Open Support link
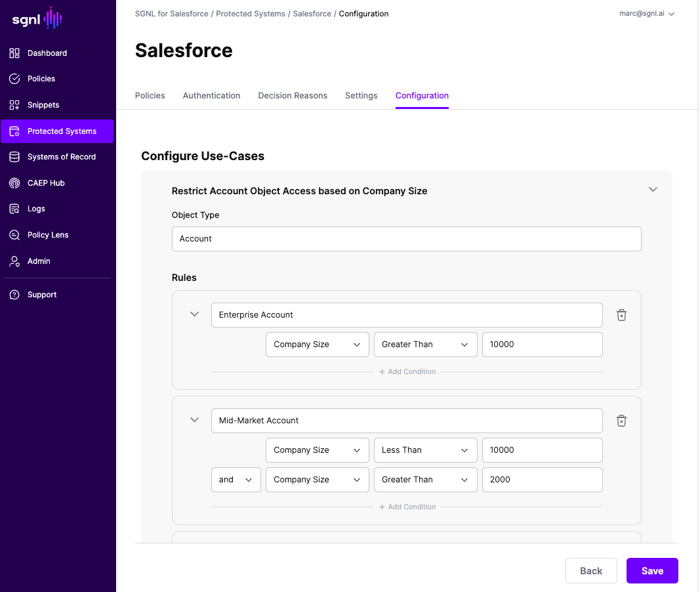 [42, 295]
